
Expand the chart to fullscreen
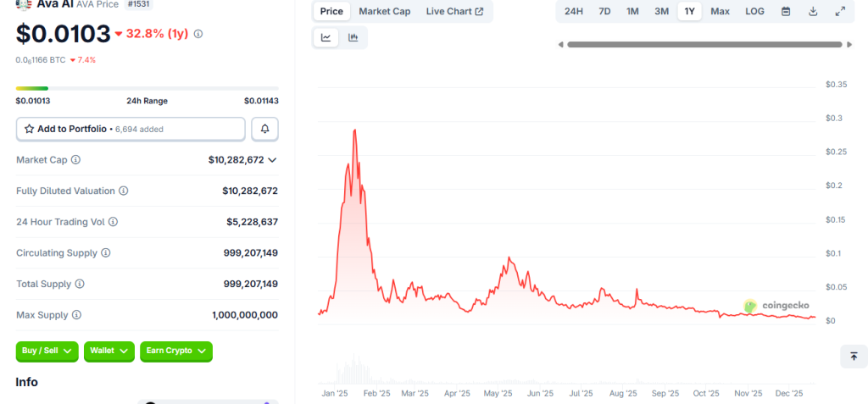(x=840, y=12)
